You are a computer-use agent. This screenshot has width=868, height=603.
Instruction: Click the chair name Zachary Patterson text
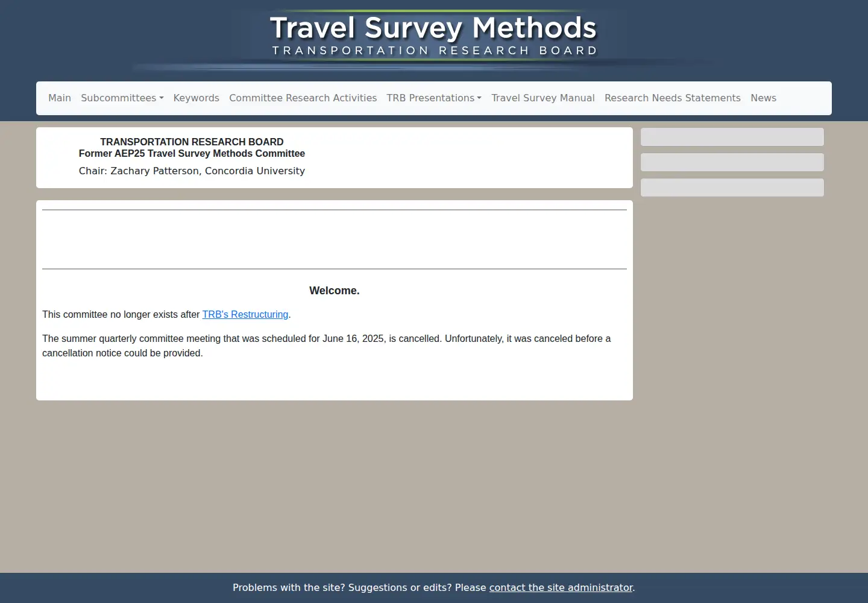[155, 171]
